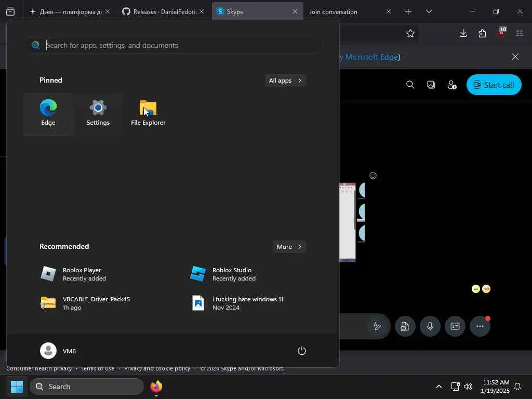
Task: Close the Releases GitHub tab
Action: [202, 11]
